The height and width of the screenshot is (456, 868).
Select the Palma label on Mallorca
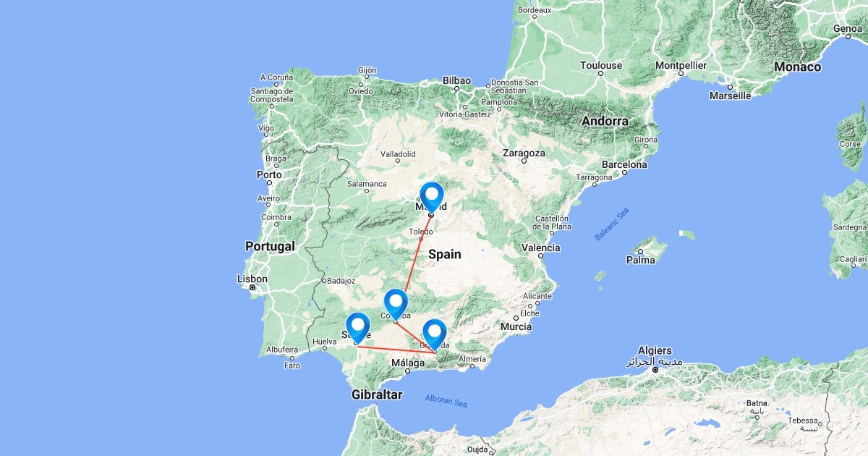pos(641,260)
